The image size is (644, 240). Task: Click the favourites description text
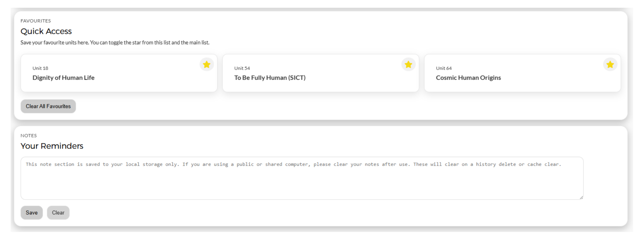[x=115, y=43]
